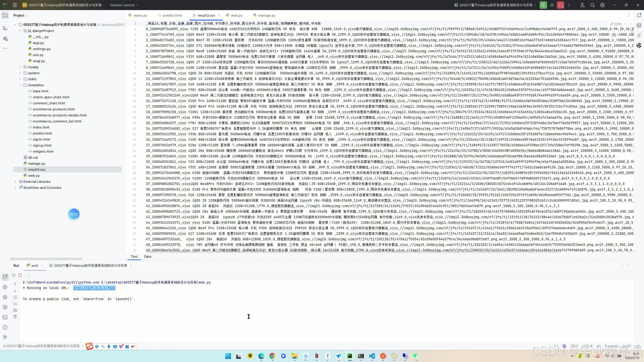Stop the running configuration in top toolbar

click(x=560, y=5)
